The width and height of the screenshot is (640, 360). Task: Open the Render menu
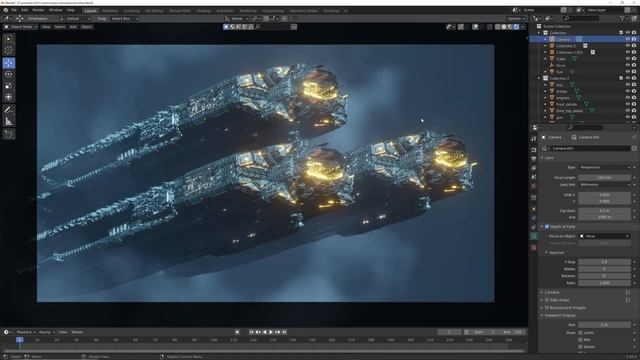pyautogui.click(x=38, y=10)
